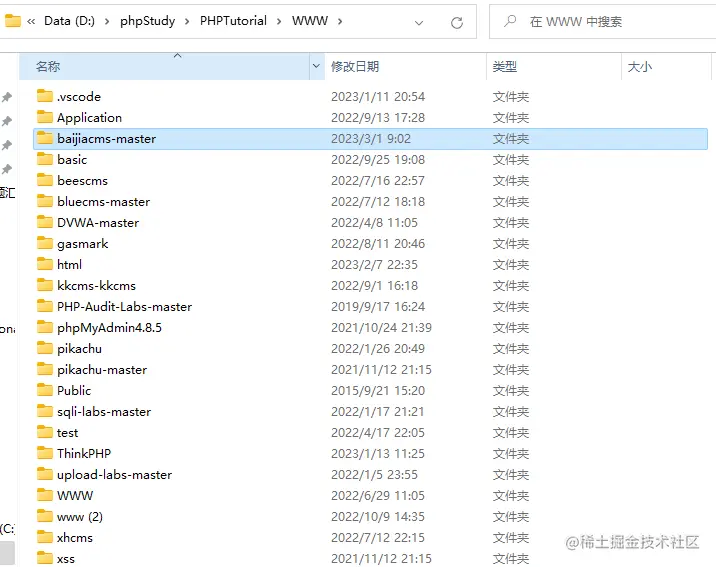716x567 pixels.
Task: Click the kkcms-kkcms folder icon
Action: coord(45,285)
